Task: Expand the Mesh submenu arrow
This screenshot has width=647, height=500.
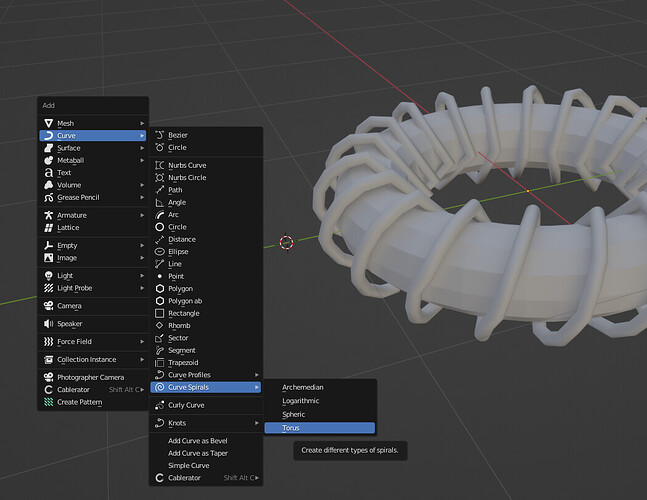Action: tap(142, 123)
